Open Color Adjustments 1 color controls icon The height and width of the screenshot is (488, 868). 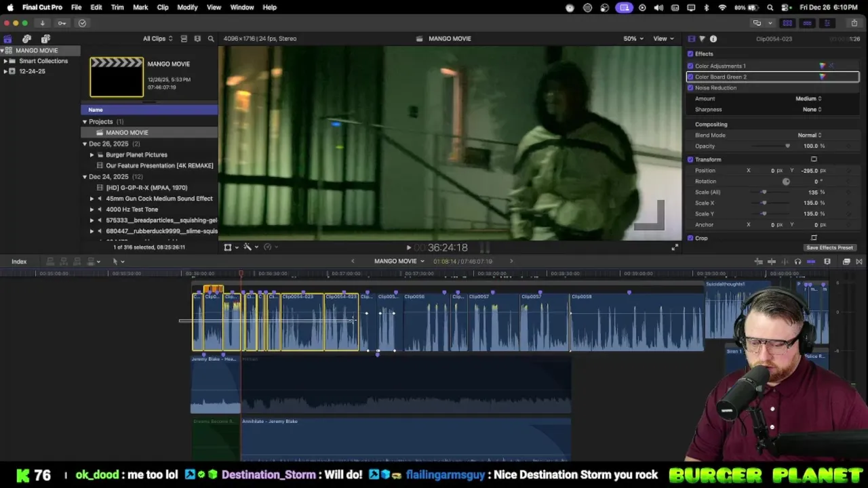823,66
